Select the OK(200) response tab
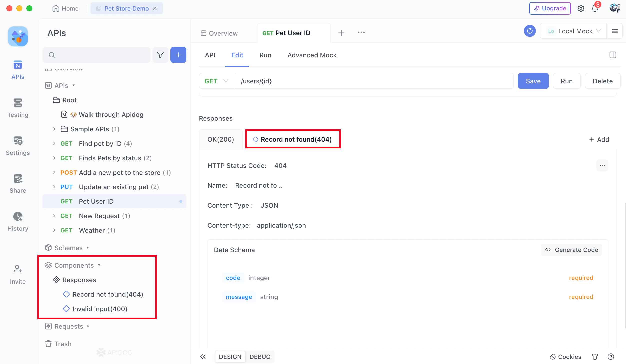The image size is (626, 364). click(221, 139)
